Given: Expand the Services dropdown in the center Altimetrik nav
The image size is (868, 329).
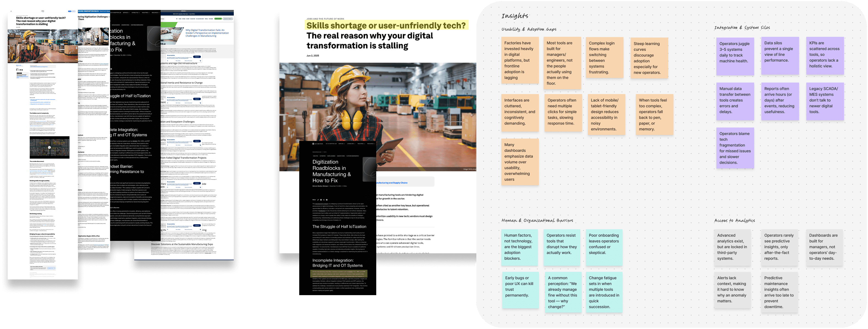Looking at the screenshot, I should (x=342, y=144).
